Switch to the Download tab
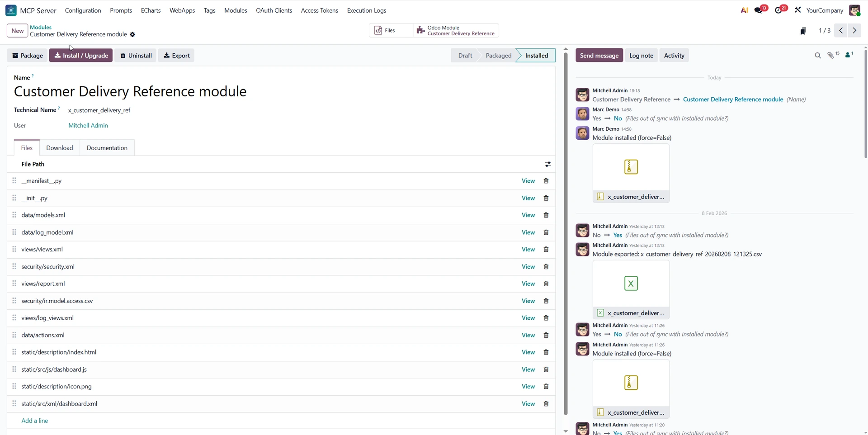Screen dimensions: 868x435 60,148
